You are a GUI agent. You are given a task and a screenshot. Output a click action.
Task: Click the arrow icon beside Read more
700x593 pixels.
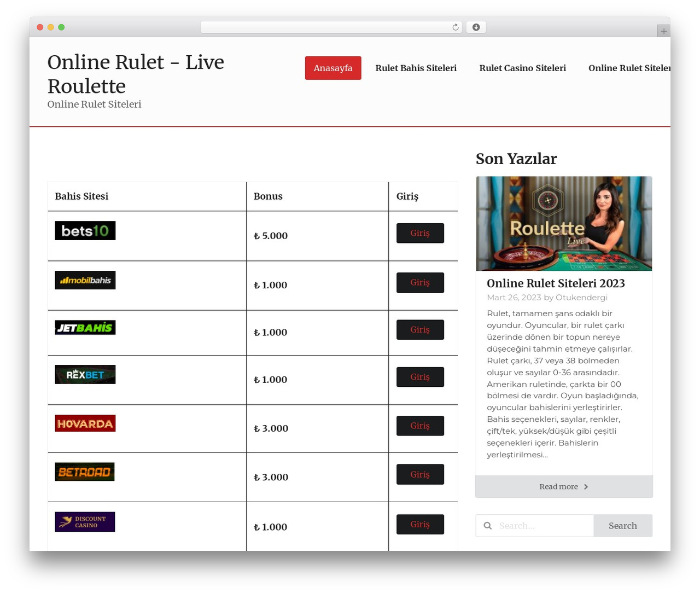[x=586, y=487]
